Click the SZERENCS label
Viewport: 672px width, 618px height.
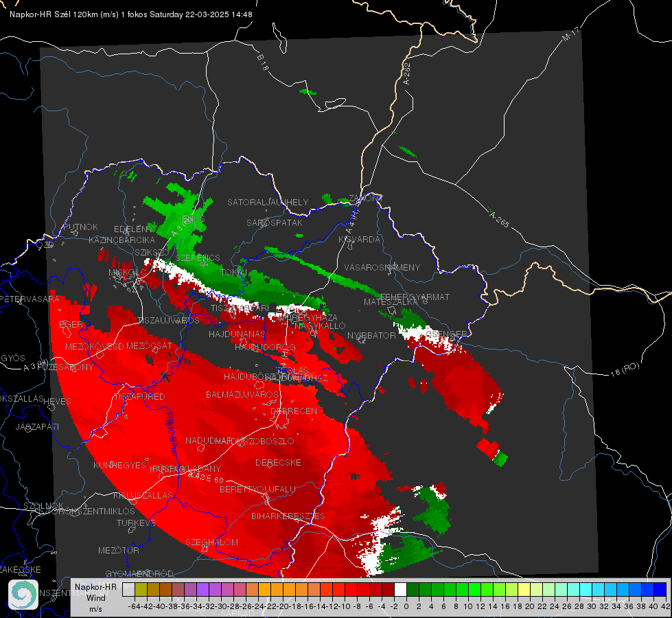coord(198,257)
